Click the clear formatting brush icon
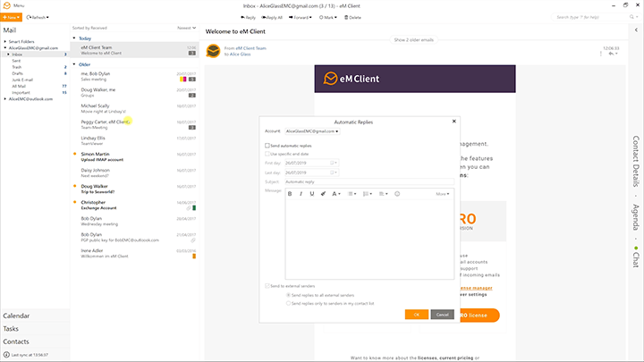Viewport: 644px width, 362px height. coord(323,194)
